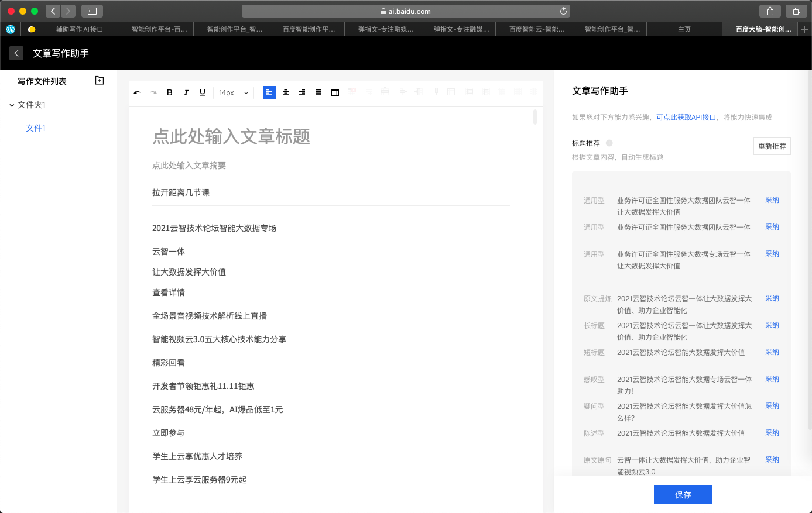Open the 可点此获取API接口 link
The width and height of the screenshot is (812, 513).
(x=686, y=118)
